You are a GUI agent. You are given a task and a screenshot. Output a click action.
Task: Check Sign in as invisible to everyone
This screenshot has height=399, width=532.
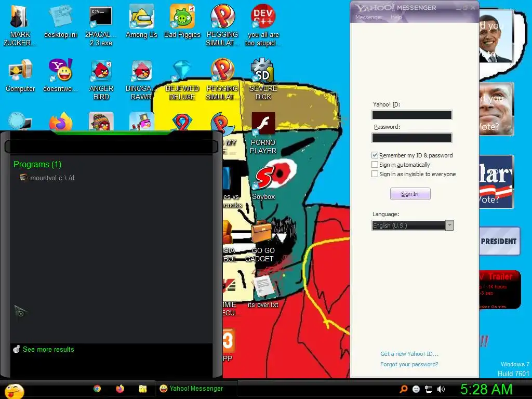pos(375,174)
